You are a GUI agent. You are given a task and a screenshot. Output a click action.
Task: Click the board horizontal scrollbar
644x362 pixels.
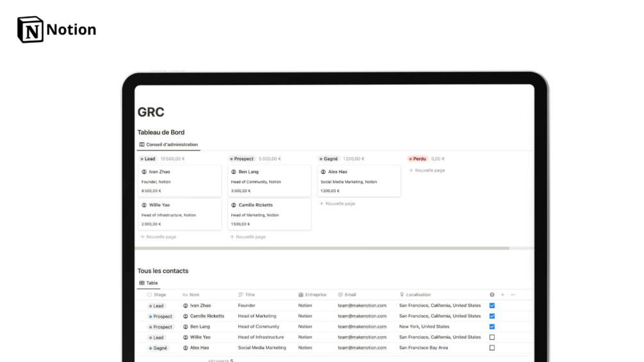[322, 249]
